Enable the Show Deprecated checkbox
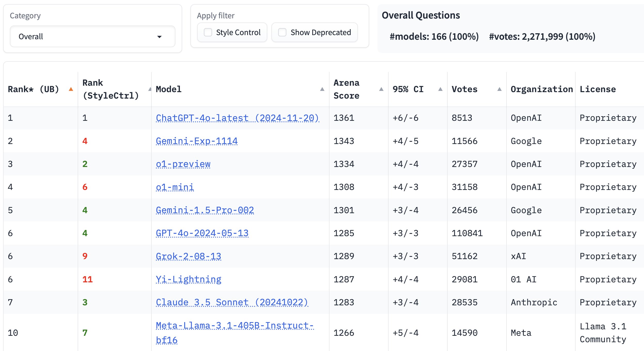The image size is (644, 351). click(282, 32)
